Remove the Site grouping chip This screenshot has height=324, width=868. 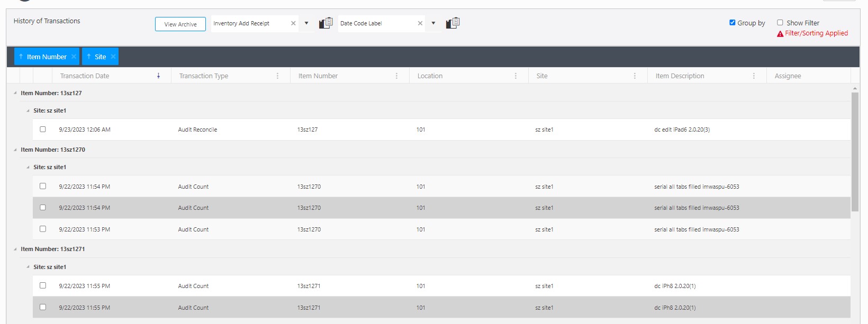(113, 57)
